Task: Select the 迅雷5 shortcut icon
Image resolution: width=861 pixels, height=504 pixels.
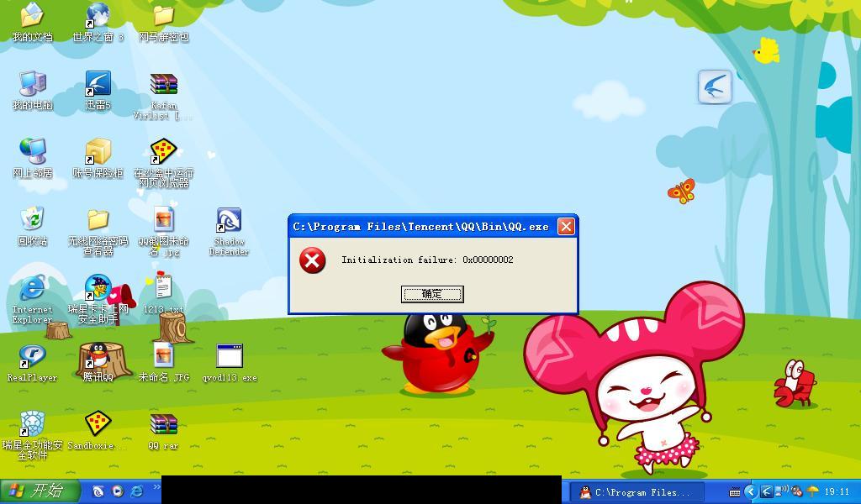Action: coord(98,91)
